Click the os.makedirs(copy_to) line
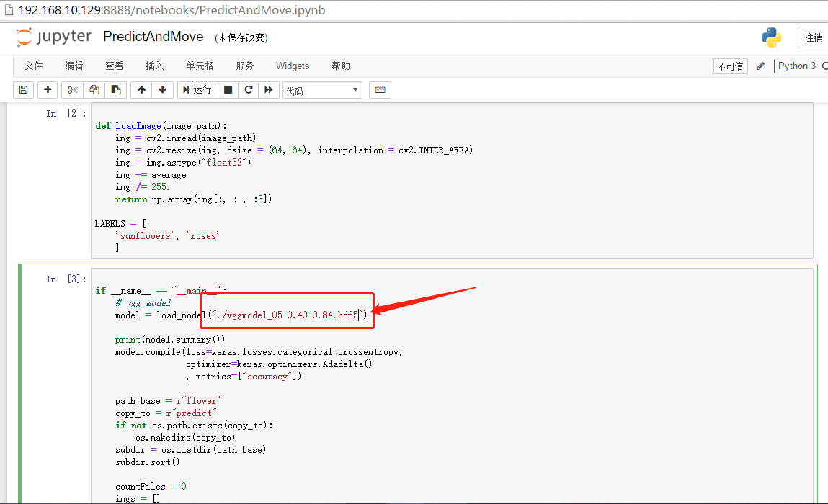This screenshot has width=828, height=504. tap(185, 438)
